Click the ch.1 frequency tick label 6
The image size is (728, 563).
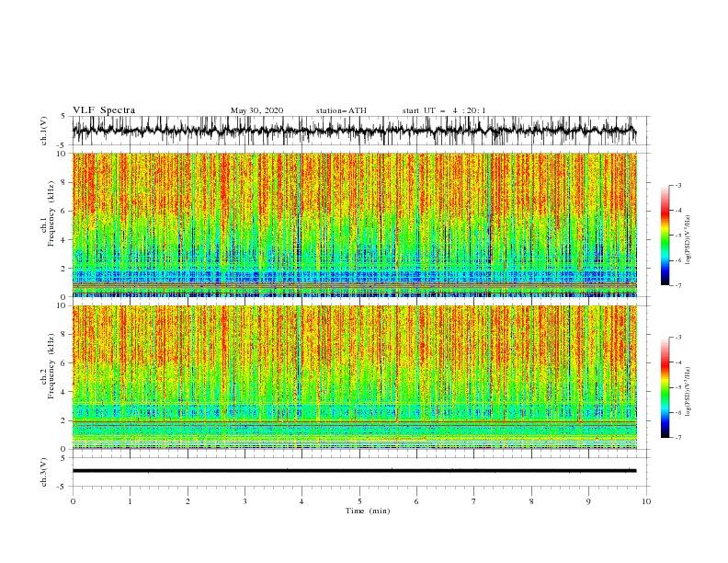pyautogui.click(x=64, y=211)
